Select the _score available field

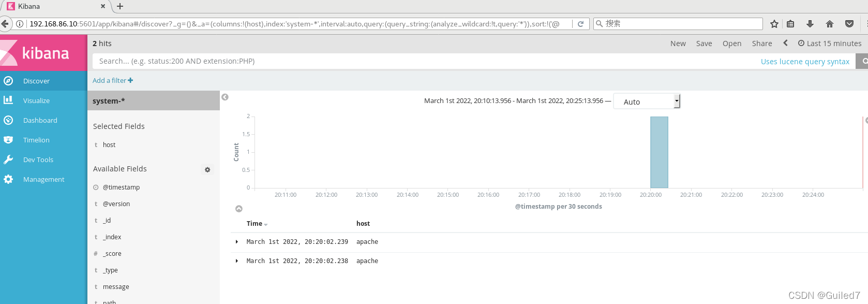coord(112,254)
